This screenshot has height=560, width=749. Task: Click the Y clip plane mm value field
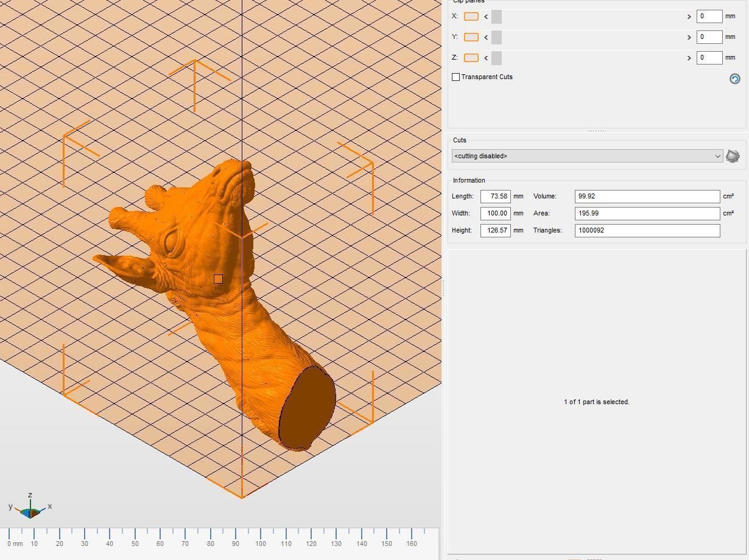coord(709,37)
